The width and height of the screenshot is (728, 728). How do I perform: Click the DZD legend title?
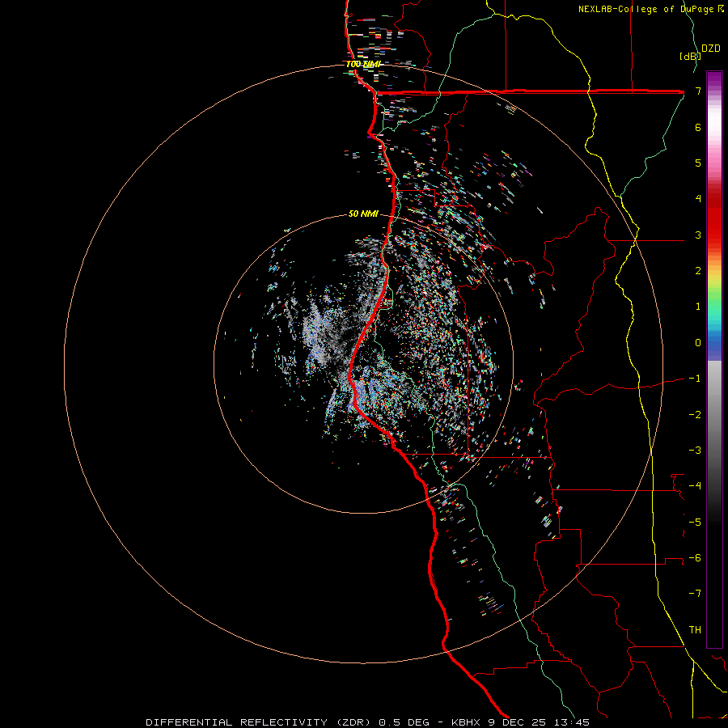click(711, 49)
